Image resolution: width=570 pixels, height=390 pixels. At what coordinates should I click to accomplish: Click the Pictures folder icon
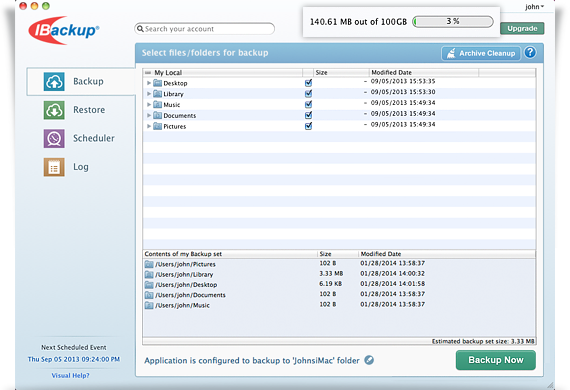pos(157,126)
